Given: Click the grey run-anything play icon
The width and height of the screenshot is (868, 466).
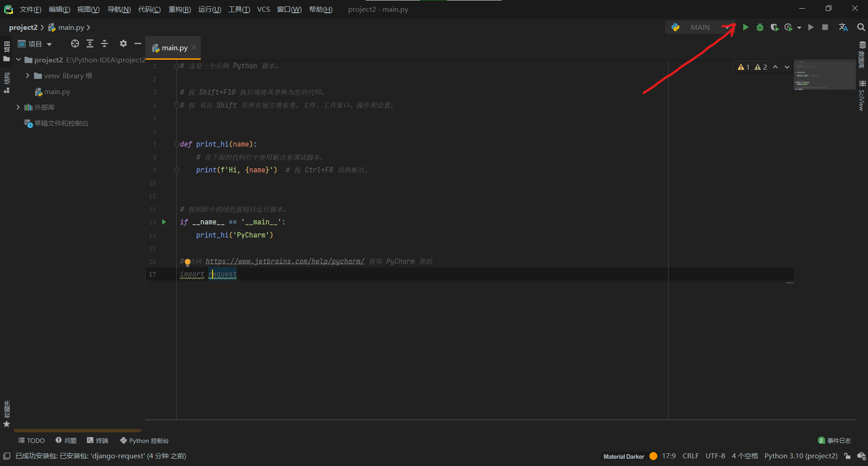Looking at the screenshot, I should [x=811, y=28].
